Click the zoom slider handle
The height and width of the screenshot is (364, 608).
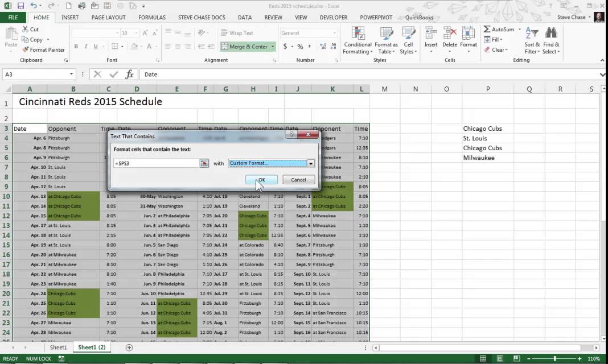pos(555,358)
